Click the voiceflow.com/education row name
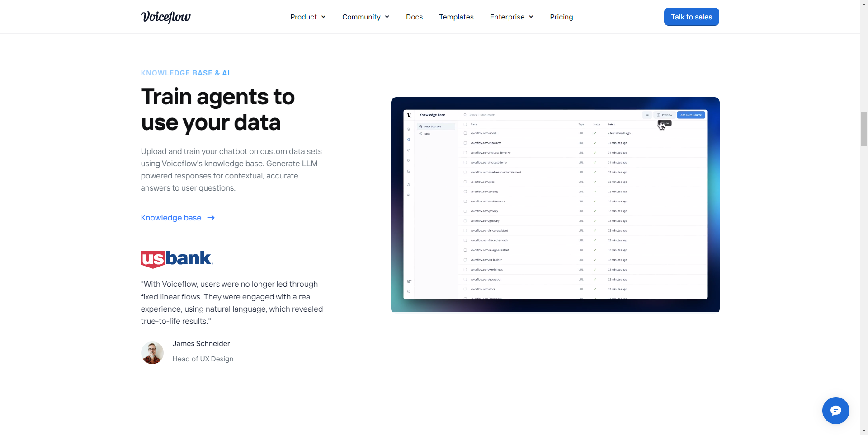This screenshot has width=868, height=435. 486,279
